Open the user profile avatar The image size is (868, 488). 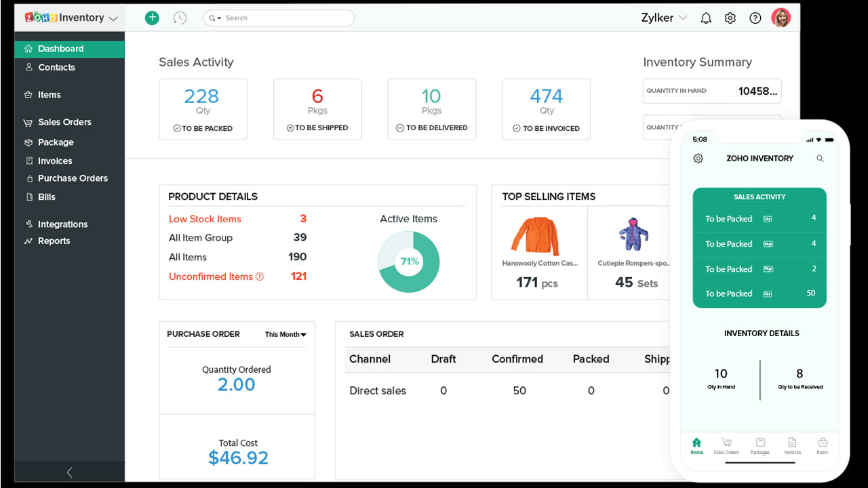781,18
